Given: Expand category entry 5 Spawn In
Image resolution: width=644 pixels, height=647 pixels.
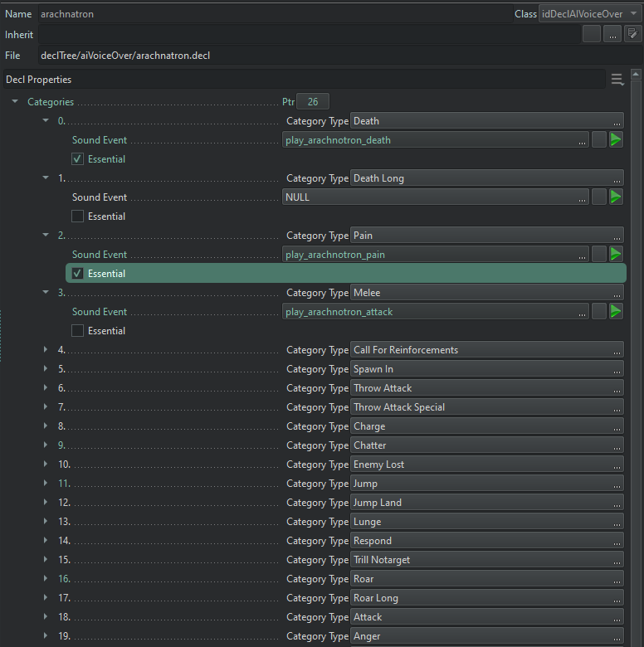Looking at the screenshot, I should point(46,368).
